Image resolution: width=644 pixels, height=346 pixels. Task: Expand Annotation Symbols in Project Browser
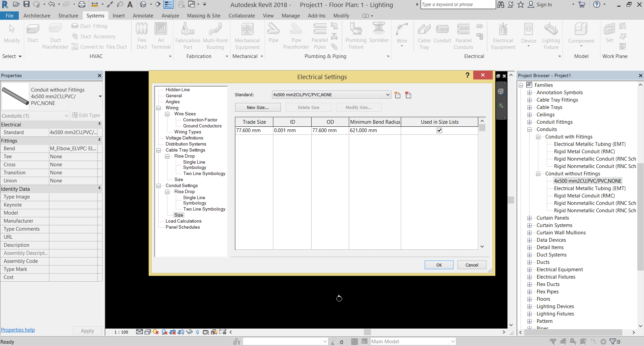coord(530,93)
